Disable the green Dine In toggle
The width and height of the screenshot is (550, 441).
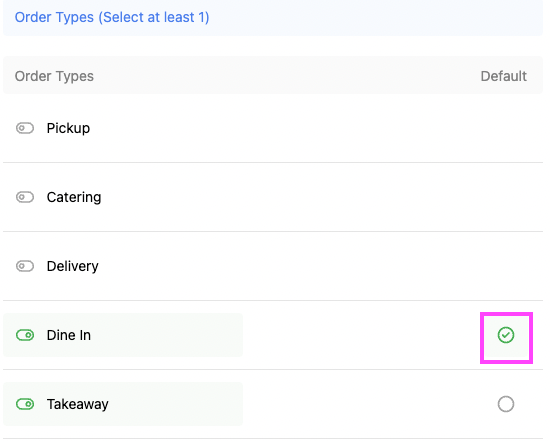tap(25, 335)
